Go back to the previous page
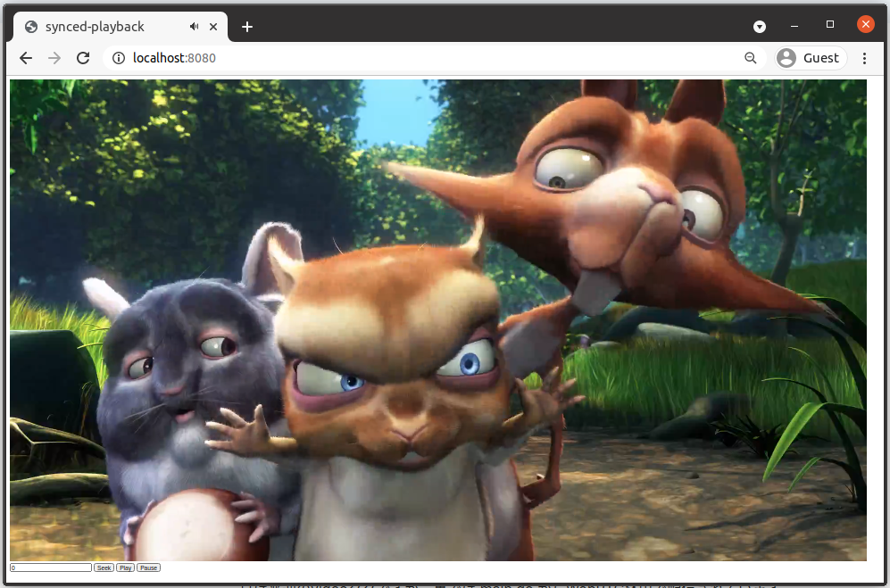890x588 pixels. [x=26, y=58]
